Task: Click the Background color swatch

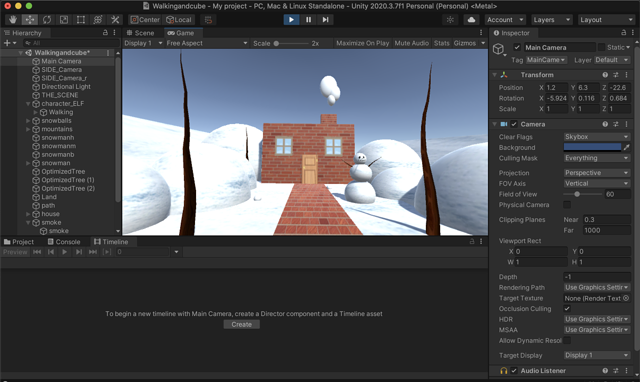Action: tap(592, 147)
